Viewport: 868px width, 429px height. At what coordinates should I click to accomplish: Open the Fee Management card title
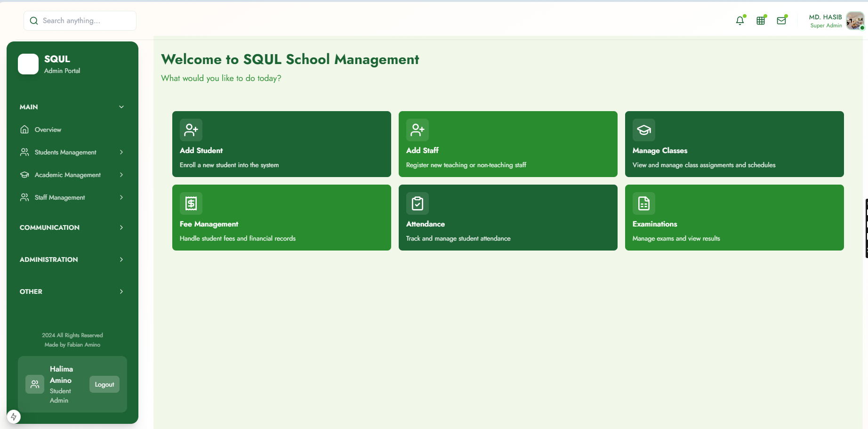209,224
